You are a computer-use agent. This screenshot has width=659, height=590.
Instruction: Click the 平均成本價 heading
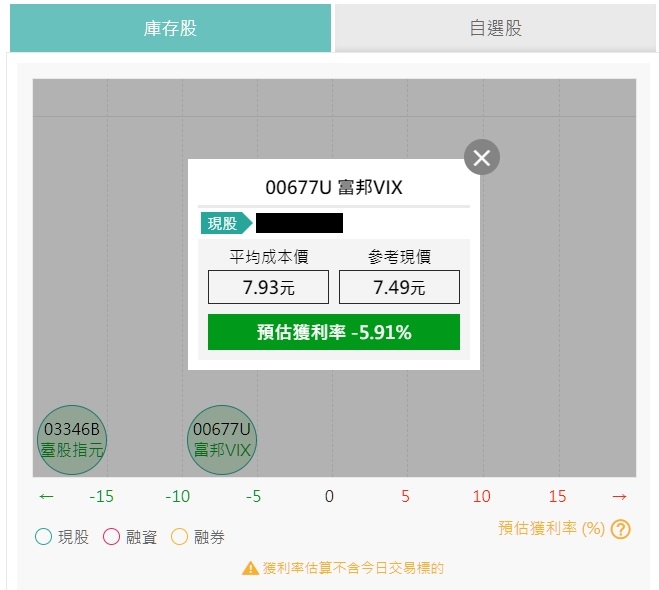269,257
